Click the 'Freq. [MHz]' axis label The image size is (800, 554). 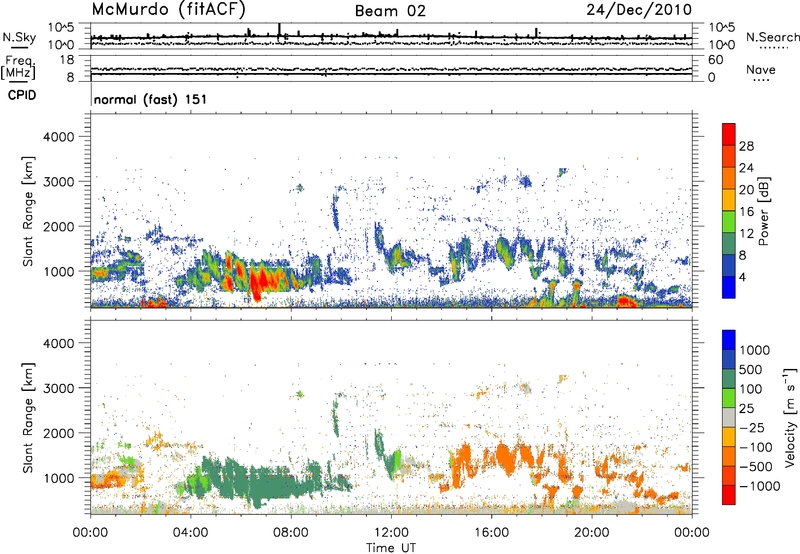[18, 68]
